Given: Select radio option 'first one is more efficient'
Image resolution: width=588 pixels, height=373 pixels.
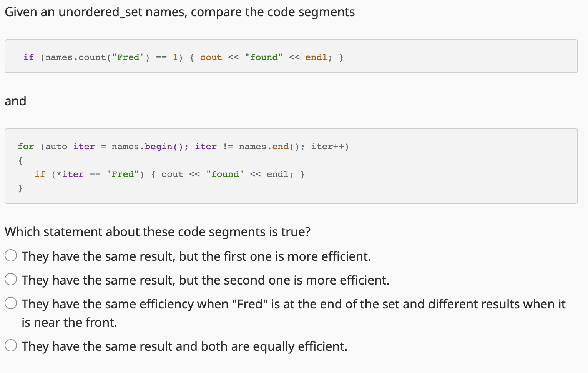Looking at the screenshot, I should (11, 255).
